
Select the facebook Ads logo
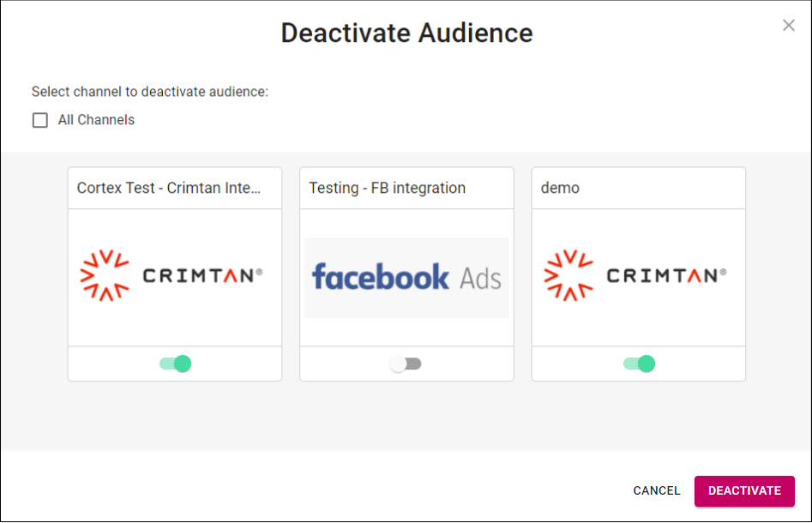click(x=406, y=278)
